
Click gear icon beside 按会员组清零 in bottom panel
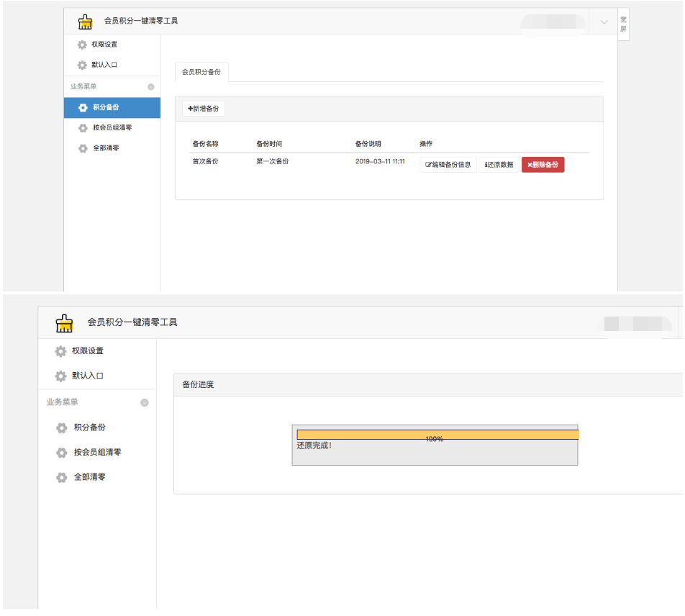pos(62,453)
